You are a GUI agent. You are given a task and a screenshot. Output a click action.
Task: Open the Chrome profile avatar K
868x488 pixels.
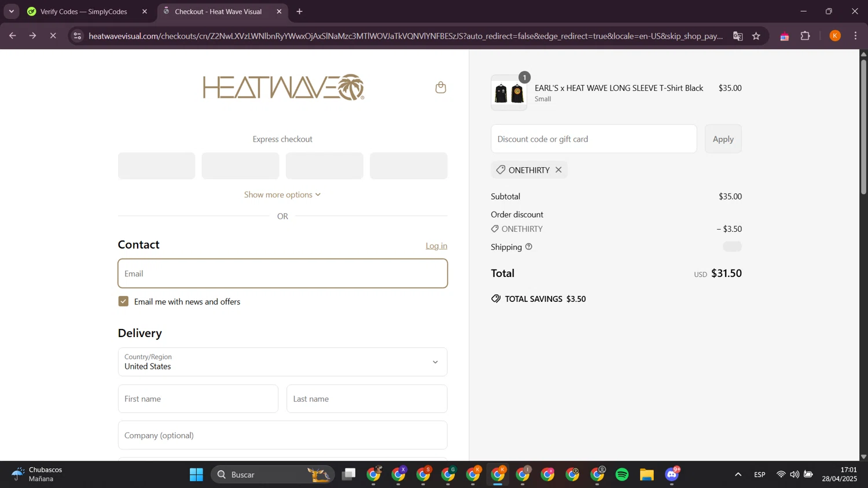pos(835,36)
